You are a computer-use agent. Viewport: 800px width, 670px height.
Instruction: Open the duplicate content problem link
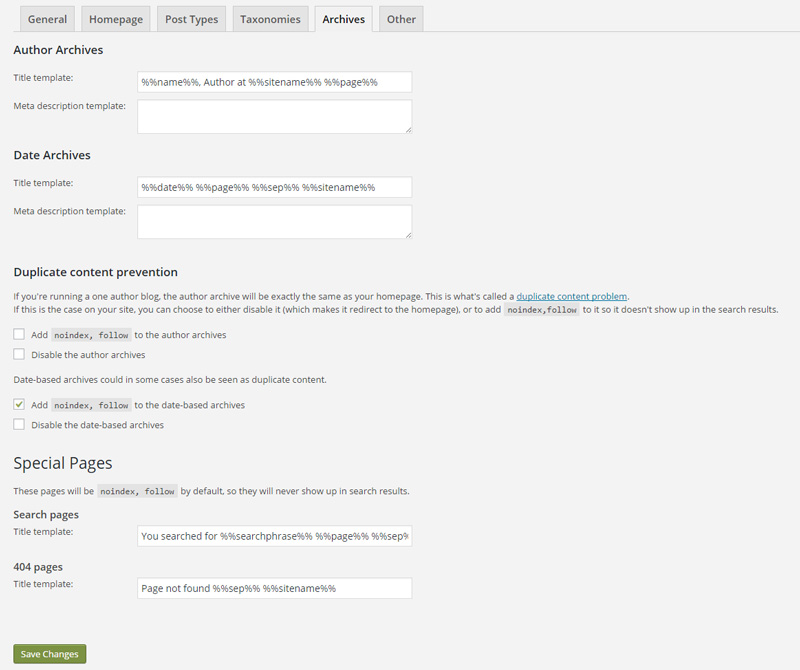click(572, 295)
